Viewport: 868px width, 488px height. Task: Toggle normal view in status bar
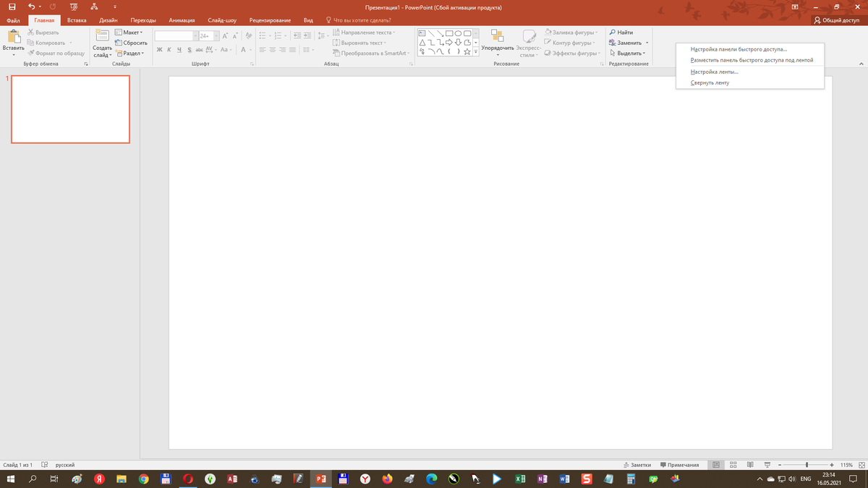pyautogui.click(x=716, y=465)
